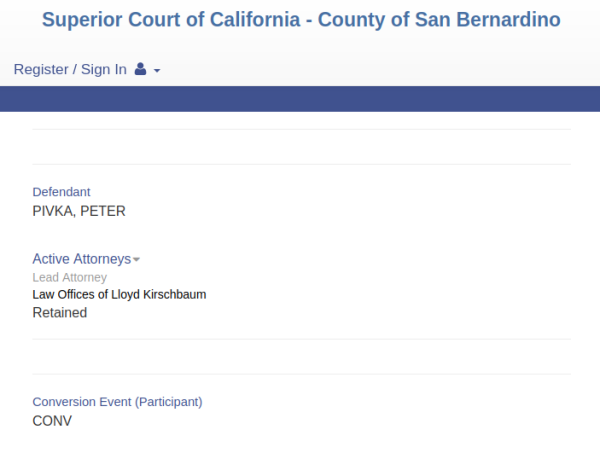The width and height of the screenshot is (600, 453).
Task: Click the word County in the page title
Action: [351, 20]
